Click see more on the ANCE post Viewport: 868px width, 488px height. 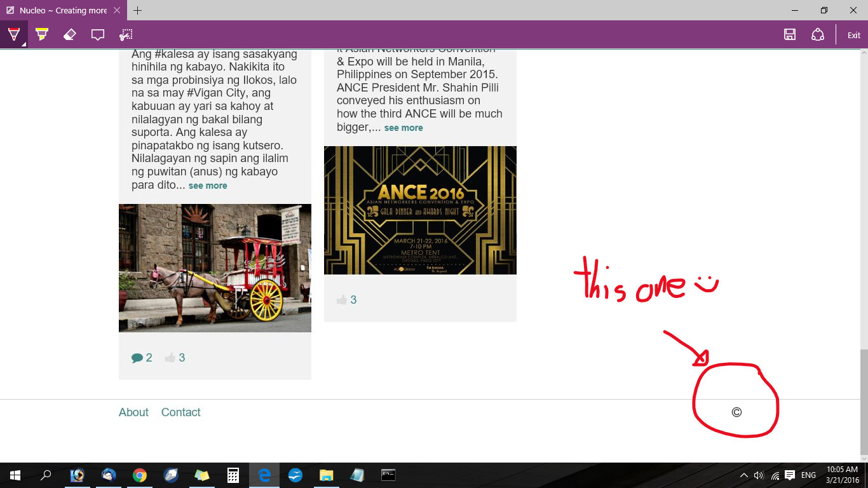coord(403,128)
